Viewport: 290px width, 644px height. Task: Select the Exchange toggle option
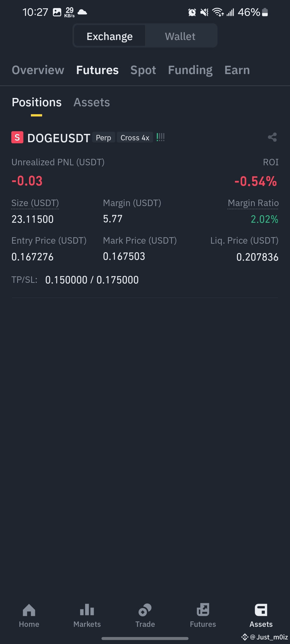pos(110,36)
